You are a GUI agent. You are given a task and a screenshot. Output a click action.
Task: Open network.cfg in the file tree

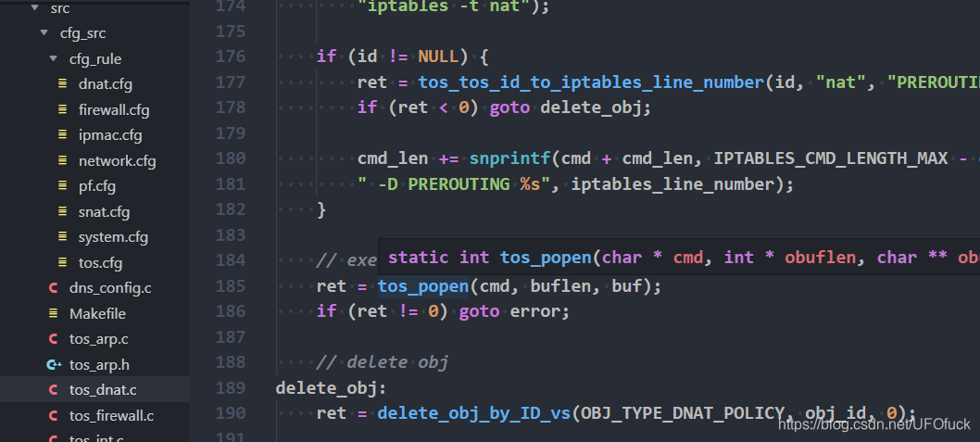(117, 161)
